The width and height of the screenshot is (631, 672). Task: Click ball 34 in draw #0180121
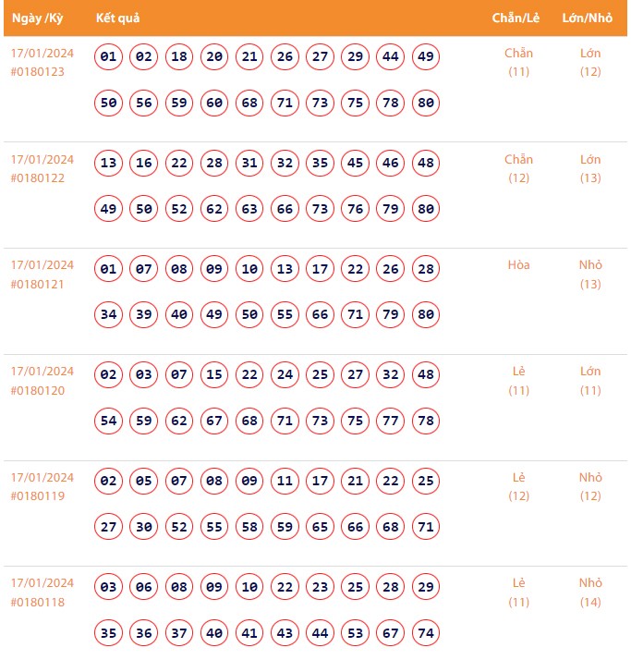108,315
